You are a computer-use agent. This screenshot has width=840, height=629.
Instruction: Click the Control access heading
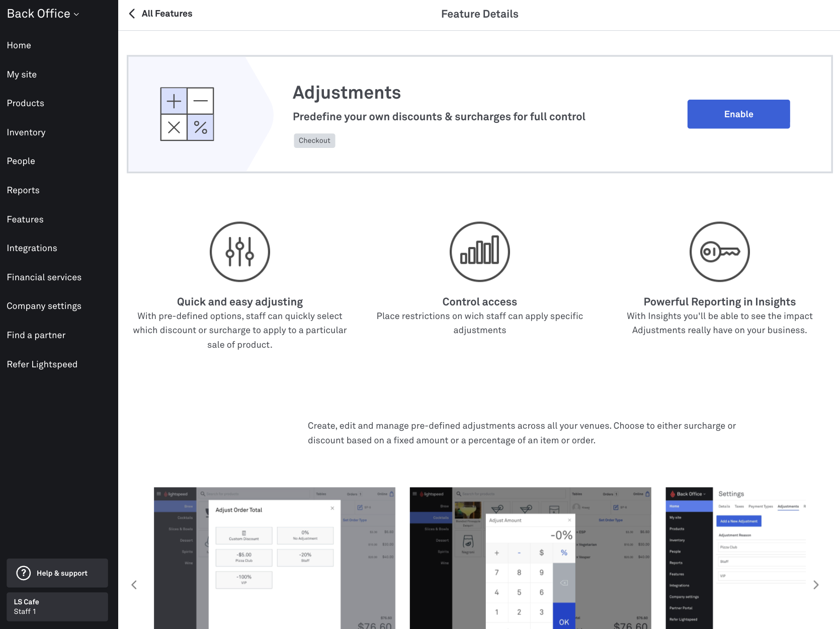tap(480, 302)
